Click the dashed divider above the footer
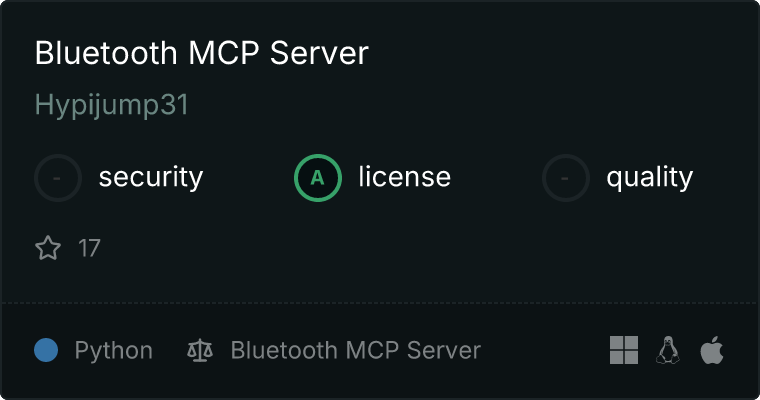This screenshot has height=400, width=760. 380,303
